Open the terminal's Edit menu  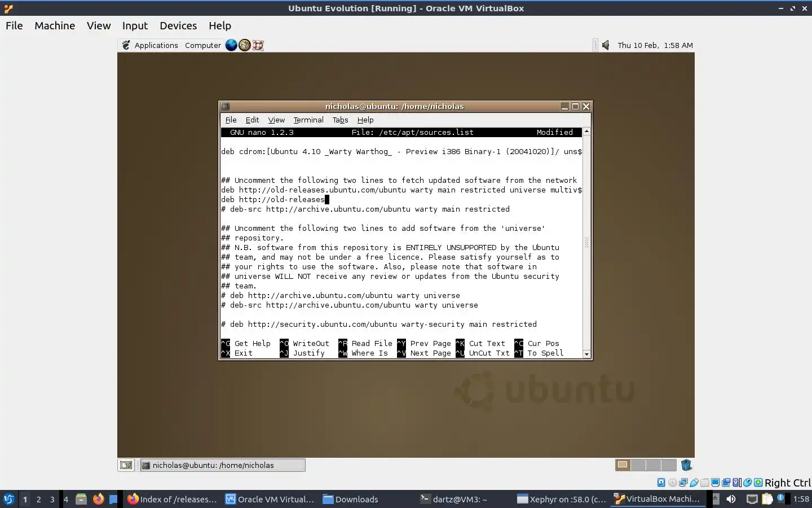[252, 120]
